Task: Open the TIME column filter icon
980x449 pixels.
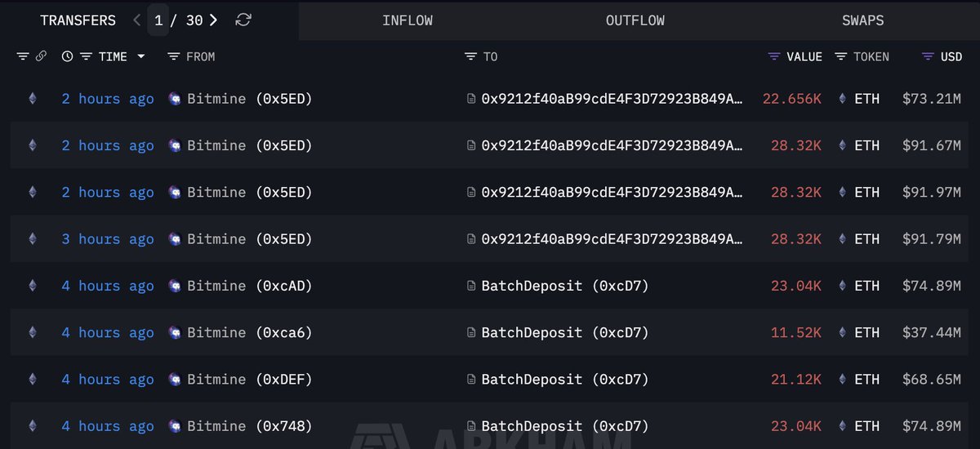Action: pos(86,56)
